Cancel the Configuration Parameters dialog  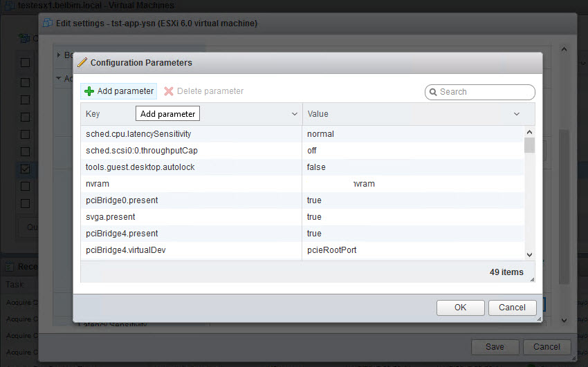[512, 308]
